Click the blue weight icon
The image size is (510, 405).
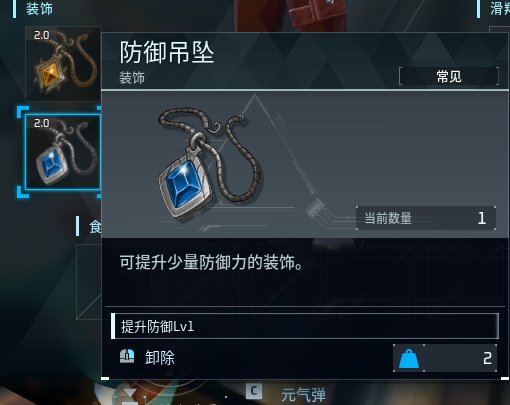(409, 359)
